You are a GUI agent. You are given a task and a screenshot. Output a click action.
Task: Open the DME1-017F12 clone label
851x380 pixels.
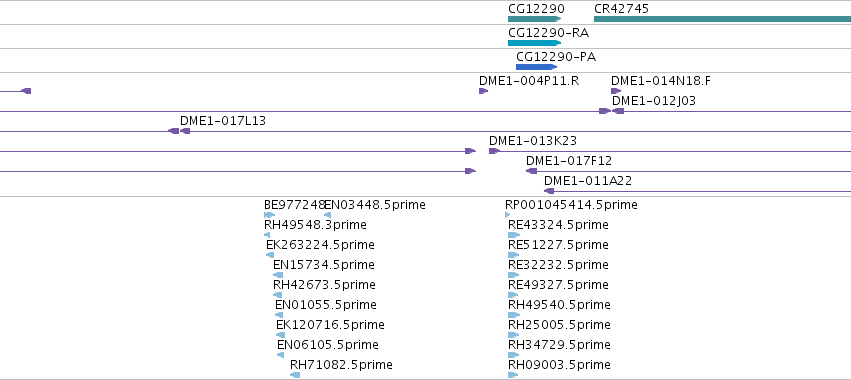[569, 161]
